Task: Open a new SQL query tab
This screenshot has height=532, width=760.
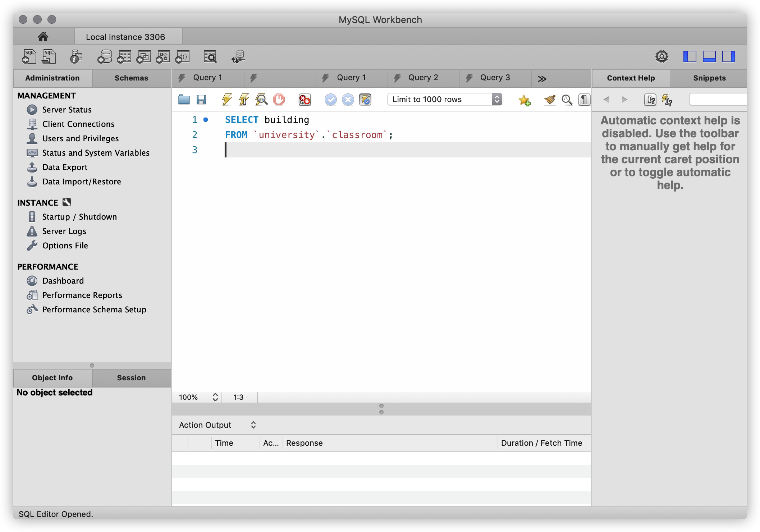Action: [29, 57]
